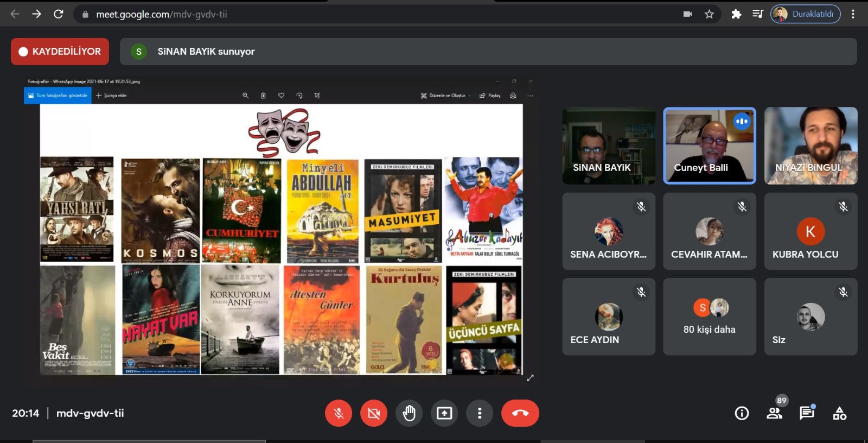Unmute the microphone in the call controls
The image size is (868, 443).
[339, 414]
